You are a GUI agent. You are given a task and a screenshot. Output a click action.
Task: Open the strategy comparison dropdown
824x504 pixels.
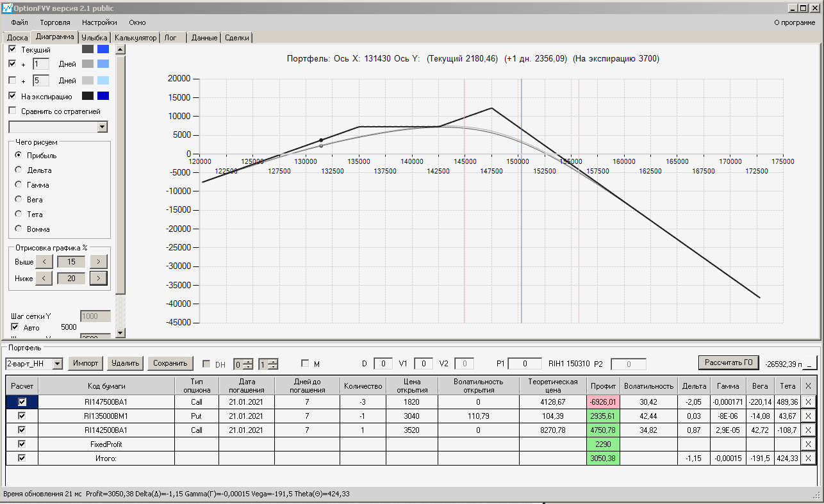(102, 127)
